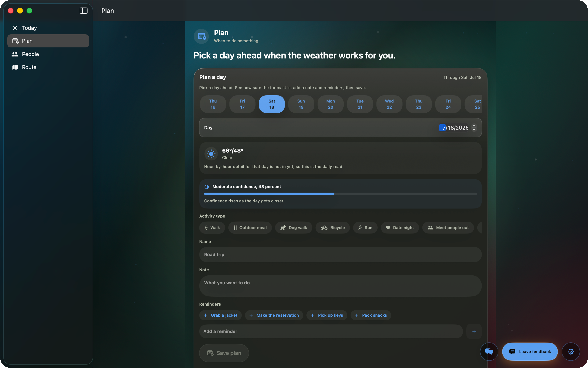Select Thu 16 day pill
588x368 pixels.
[x=213, y=104]
